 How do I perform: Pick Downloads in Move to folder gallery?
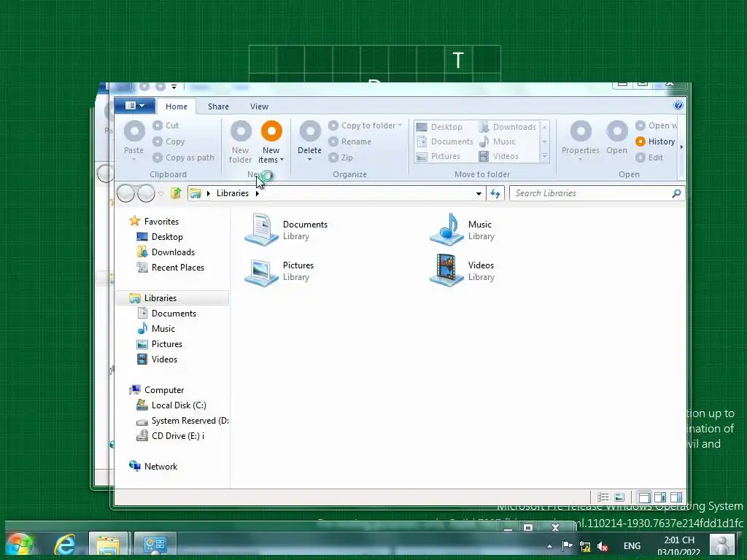pyautogui.click(x=508, y=127)
